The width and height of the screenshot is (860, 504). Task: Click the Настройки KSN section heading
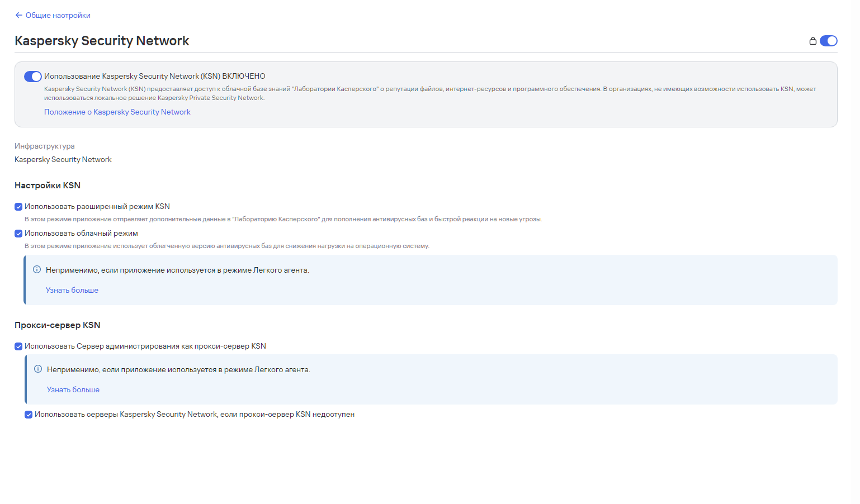pyautogui.click(x=48, y=186)
